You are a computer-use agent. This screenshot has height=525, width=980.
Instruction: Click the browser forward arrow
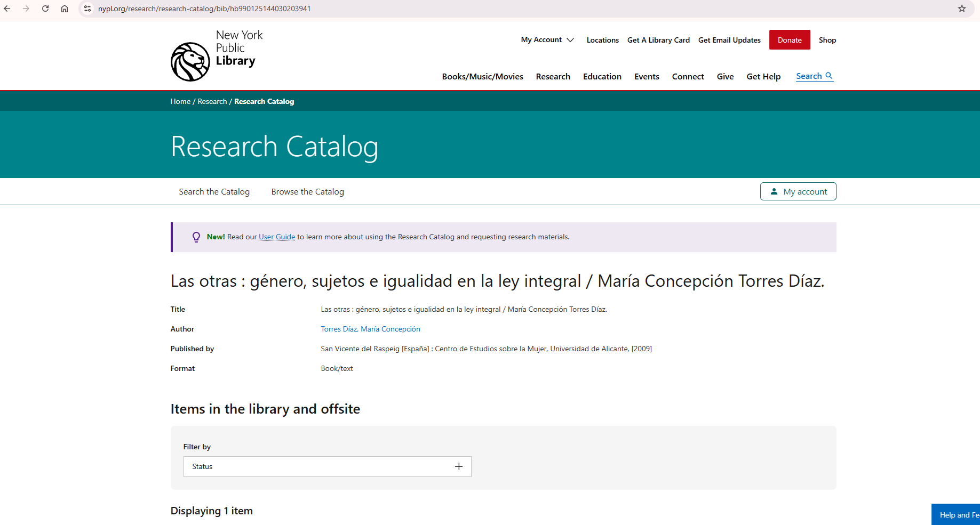tap(26, 9)
